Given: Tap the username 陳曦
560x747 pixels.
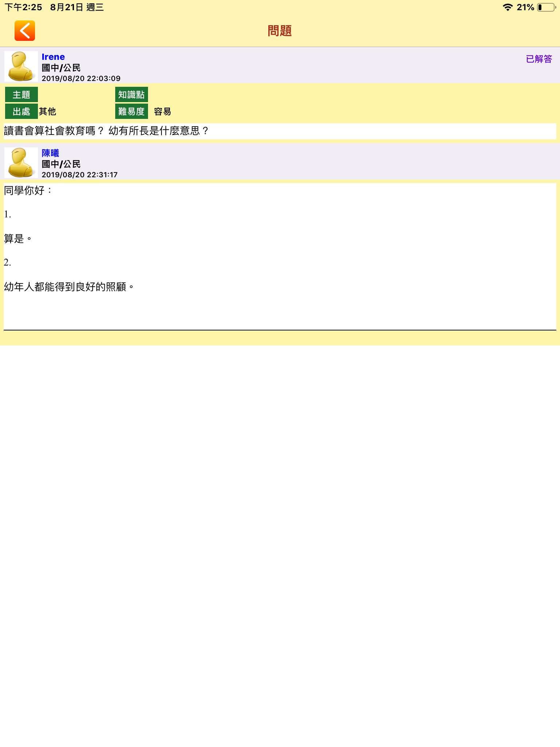Looking at the screenshot, I should tap(50, 153).
